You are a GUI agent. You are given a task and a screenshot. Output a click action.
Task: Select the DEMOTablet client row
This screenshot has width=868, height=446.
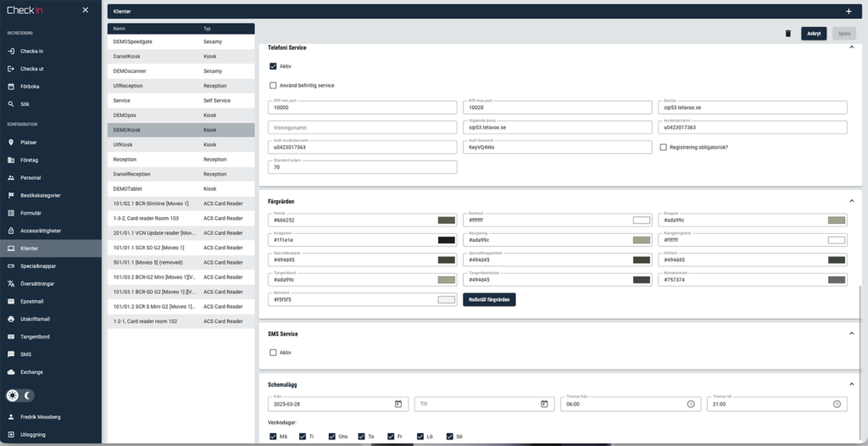coord(181,189)
